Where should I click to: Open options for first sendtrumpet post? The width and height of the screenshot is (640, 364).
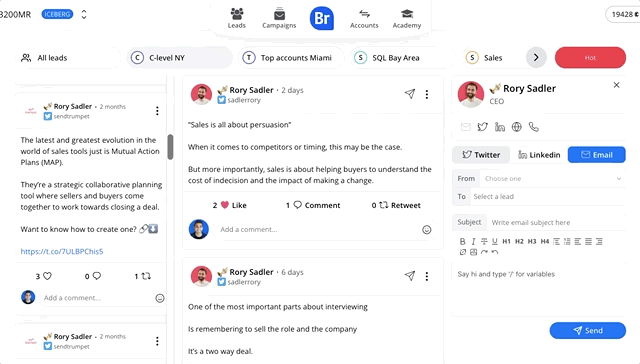coord(157,111)
